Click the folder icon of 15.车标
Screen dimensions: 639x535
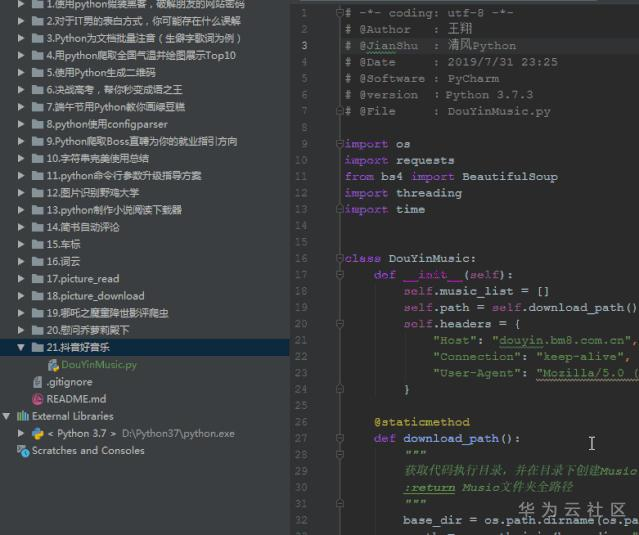[37, 244]
